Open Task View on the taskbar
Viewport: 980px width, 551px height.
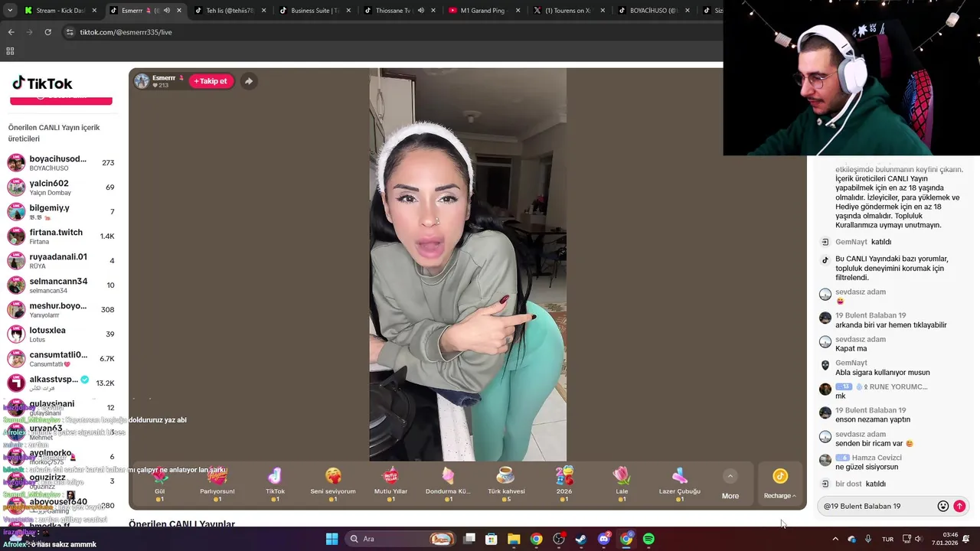469,539
